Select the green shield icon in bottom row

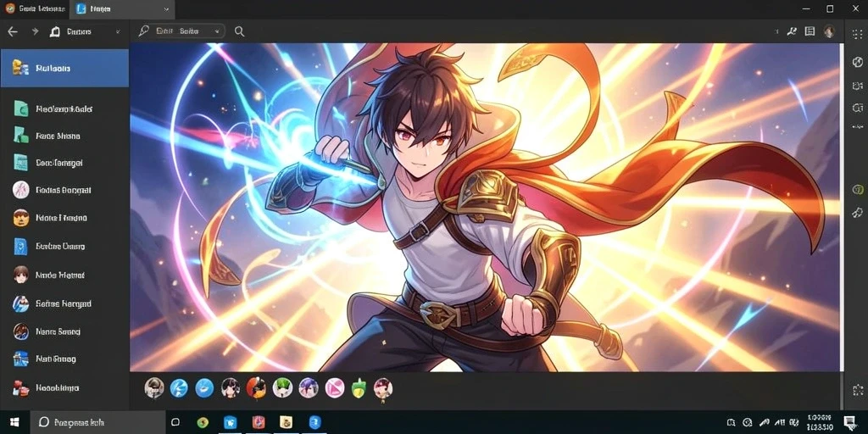(359, 387)
